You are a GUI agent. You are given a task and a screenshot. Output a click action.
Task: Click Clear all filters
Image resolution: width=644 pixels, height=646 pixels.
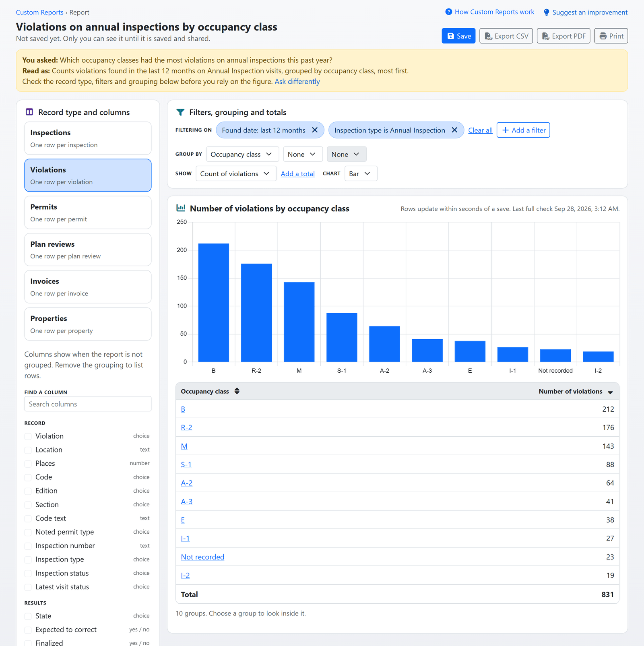tap(480, 130)
